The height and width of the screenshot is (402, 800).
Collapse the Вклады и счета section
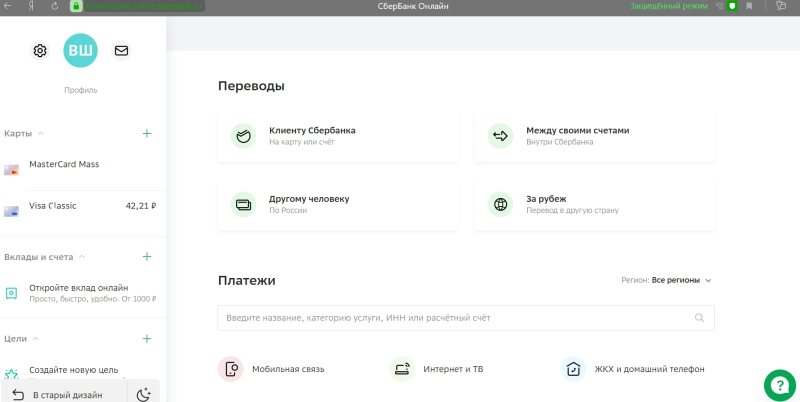82,257
